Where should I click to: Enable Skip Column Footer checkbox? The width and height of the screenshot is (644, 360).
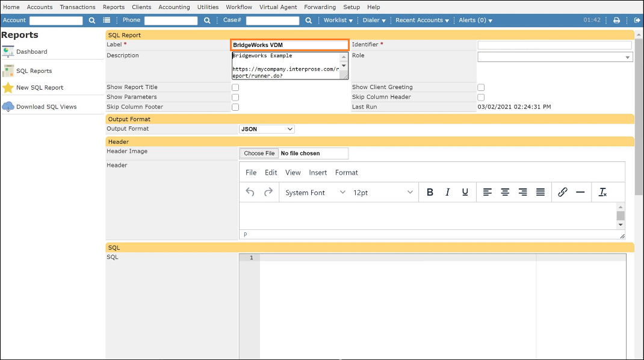click(x=235, y=107)
